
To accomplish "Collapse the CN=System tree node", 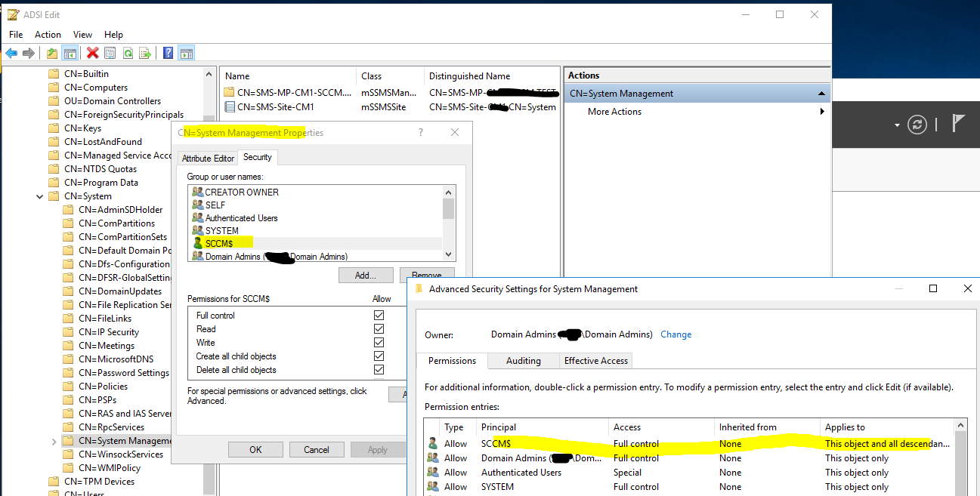I will [x=39, y=196].
